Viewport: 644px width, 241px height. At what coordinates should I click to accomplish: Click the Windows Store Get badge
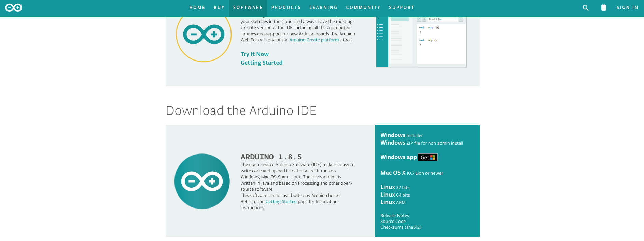click(x=428, y=157)
